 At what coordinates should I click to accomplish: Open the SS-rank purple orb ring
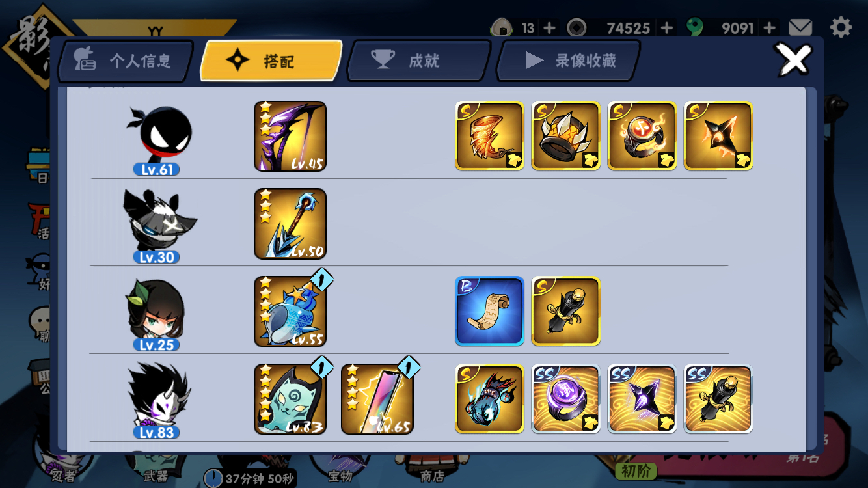click(x=566, y=399)
